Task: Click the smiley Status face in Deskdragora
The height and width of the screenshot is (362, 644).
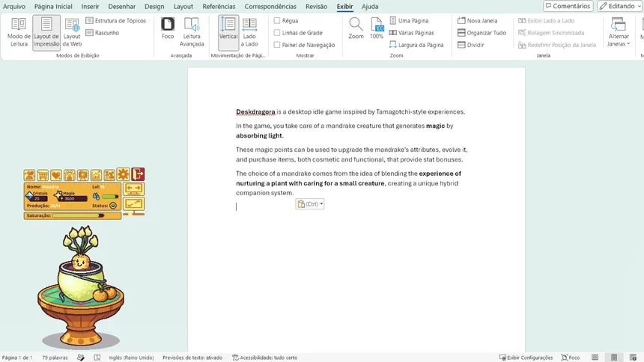Action: (x=113, y=205)
